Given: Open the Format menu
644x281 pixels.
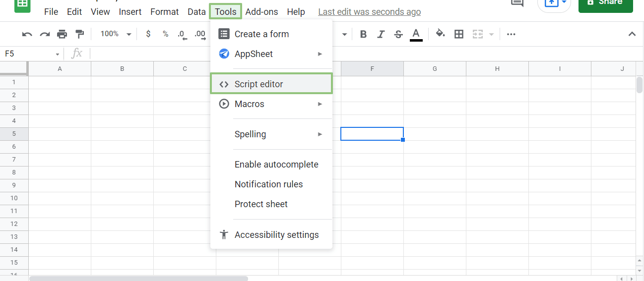Looking at the screenshot, I should point(164,12).
